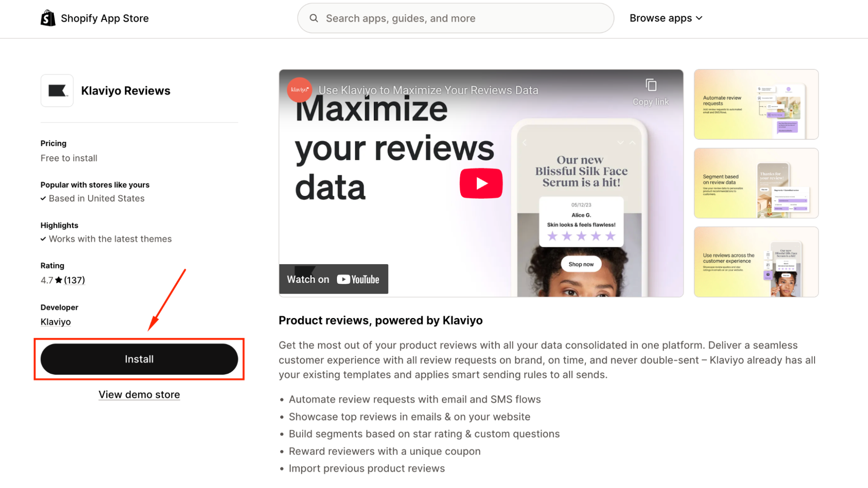Open the 137 reviews link
868x488 pixels.
(x=74, y=280)
